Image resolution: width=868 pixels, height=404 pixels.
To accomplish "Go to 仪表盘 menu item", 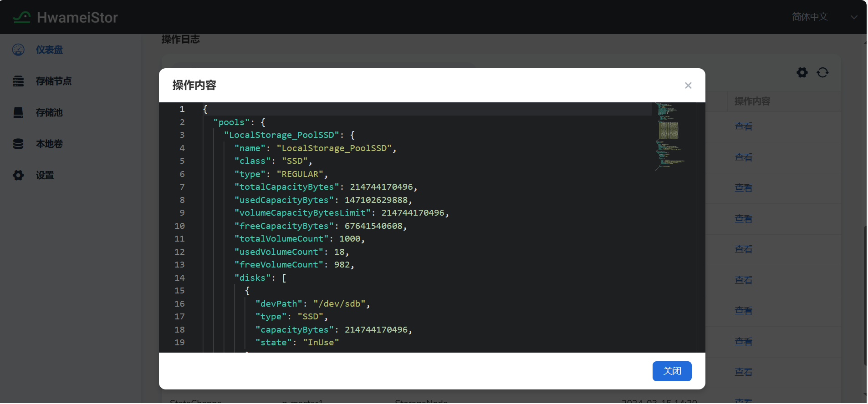I will tap(49, 50).
